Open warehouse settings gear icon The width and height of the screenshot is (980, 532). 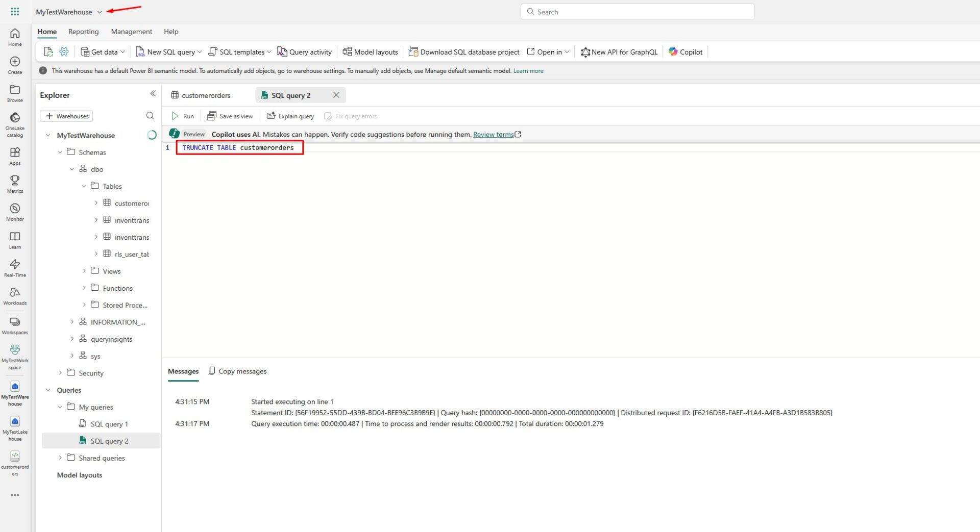(x=64, y=52)
